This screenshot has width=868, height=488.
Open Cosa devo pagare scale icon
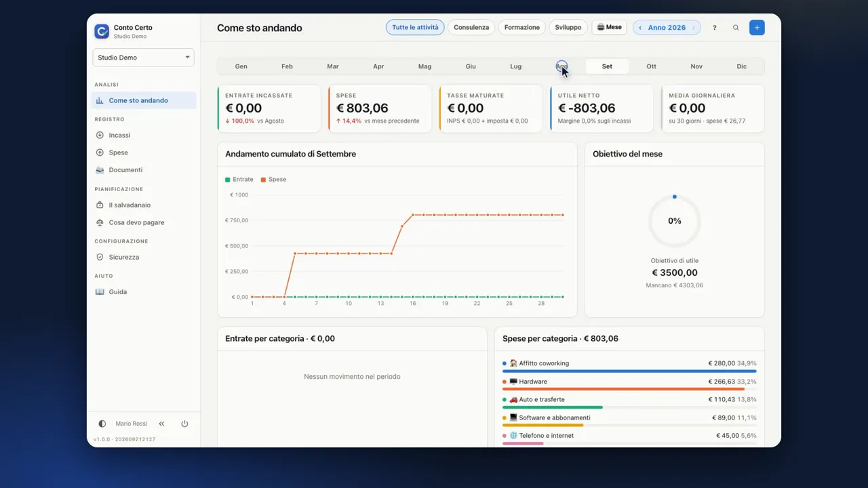click(x=100, y=222)
